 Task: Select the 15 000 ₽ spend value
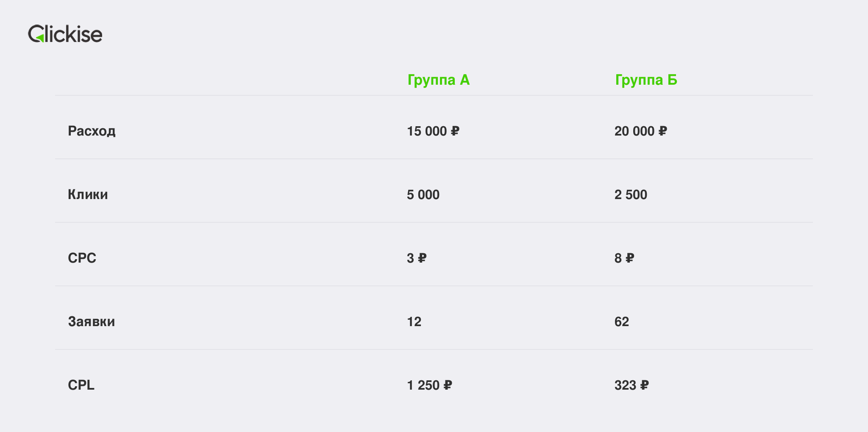(x=433, y=131)
